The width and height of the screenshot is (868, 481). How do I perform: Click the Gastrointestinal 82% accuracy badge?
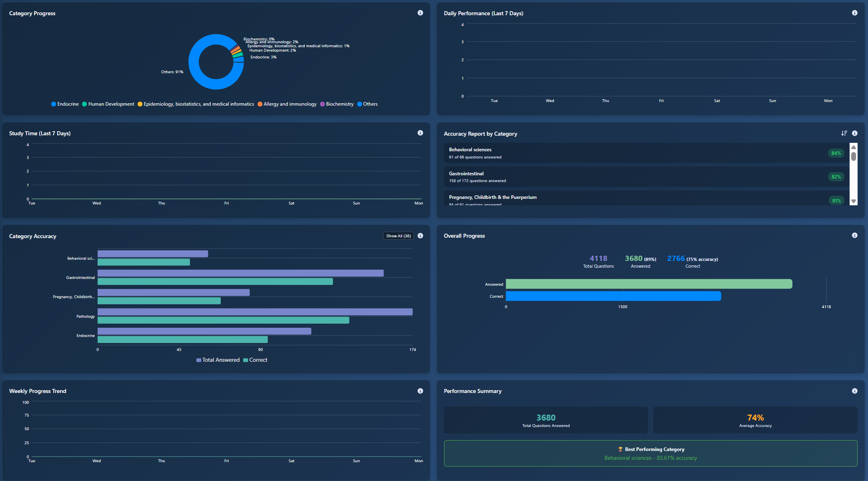(836, 176)
